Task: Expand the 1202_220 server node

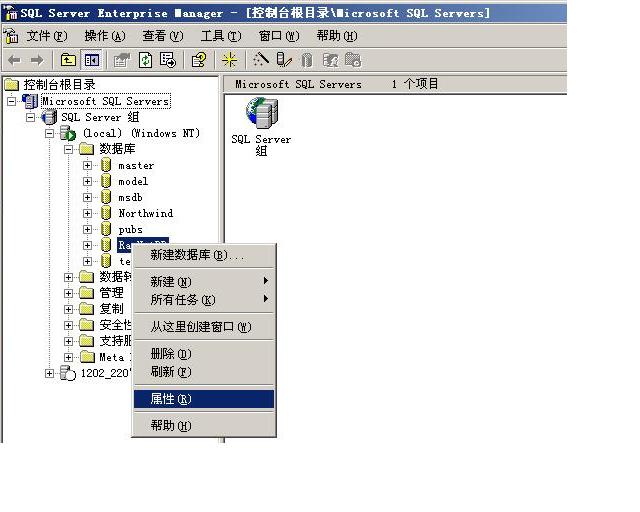Action: (x=49, y=373)
